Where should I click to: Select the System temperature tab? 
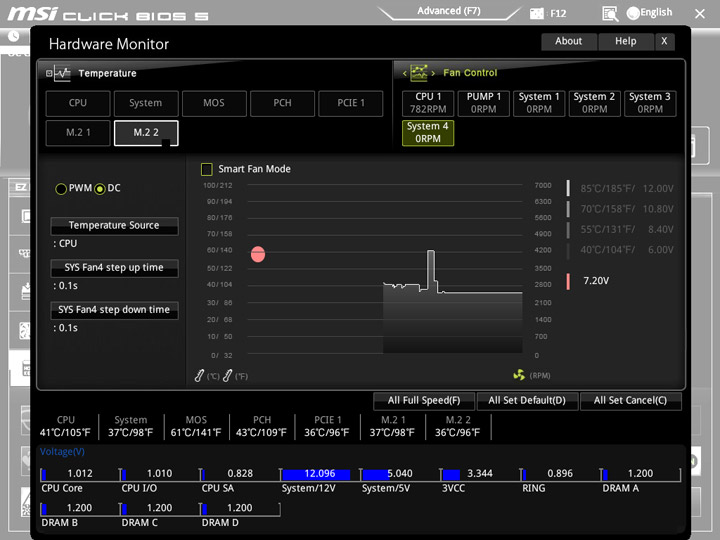click(x=146, y=103)
